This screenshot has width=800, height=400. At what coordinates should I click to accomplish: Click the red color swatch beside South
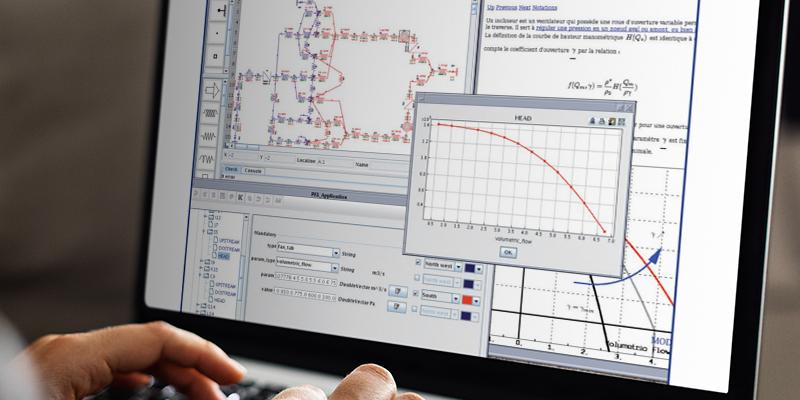point(468,299)
